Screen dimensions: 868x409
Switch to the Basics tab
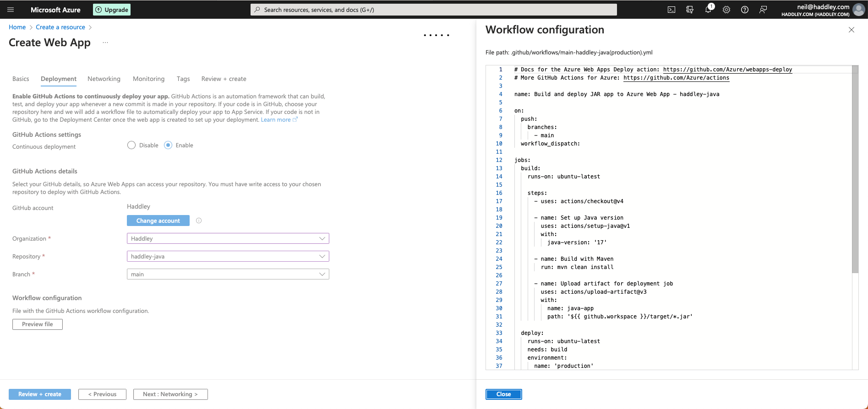[x=21, y=79]
